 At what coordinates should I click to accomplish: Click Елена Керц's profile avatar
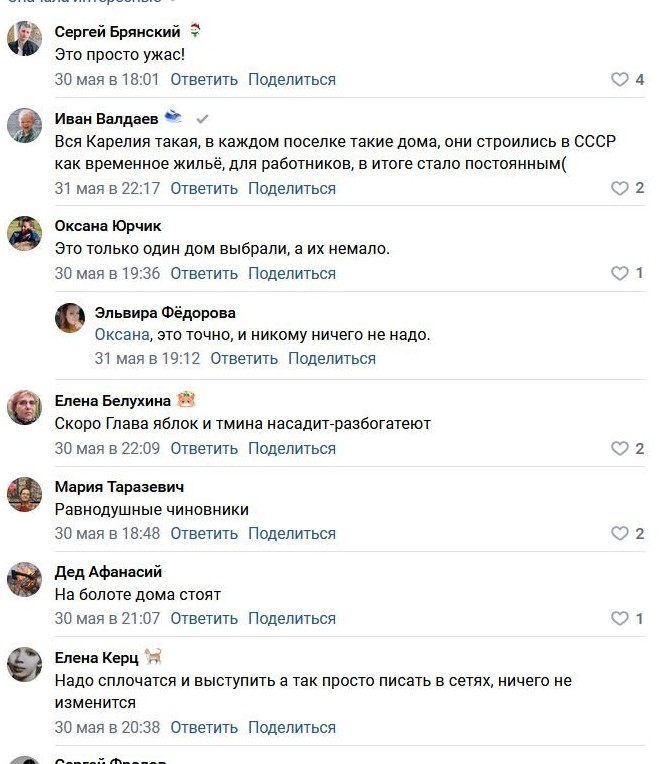click(24, 663)
